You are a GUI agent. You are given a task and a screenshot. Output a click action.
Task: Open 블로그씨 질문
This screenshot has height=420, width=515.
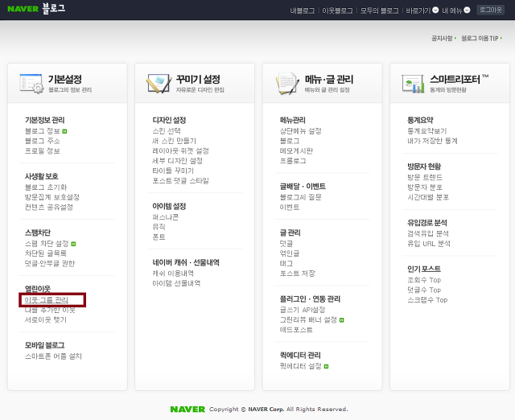300,197
